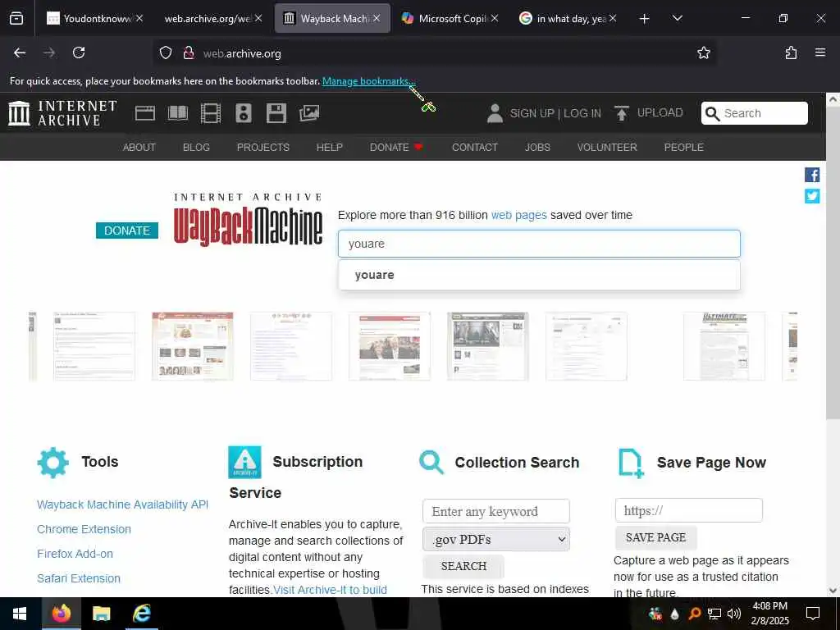Open 'Visit Archive-It to build' link

coord(330,590)
